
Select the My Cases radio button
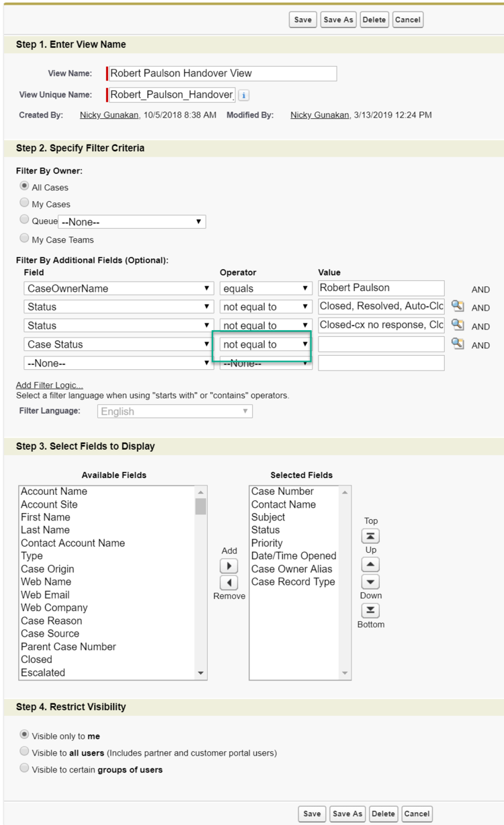[25, 204]
